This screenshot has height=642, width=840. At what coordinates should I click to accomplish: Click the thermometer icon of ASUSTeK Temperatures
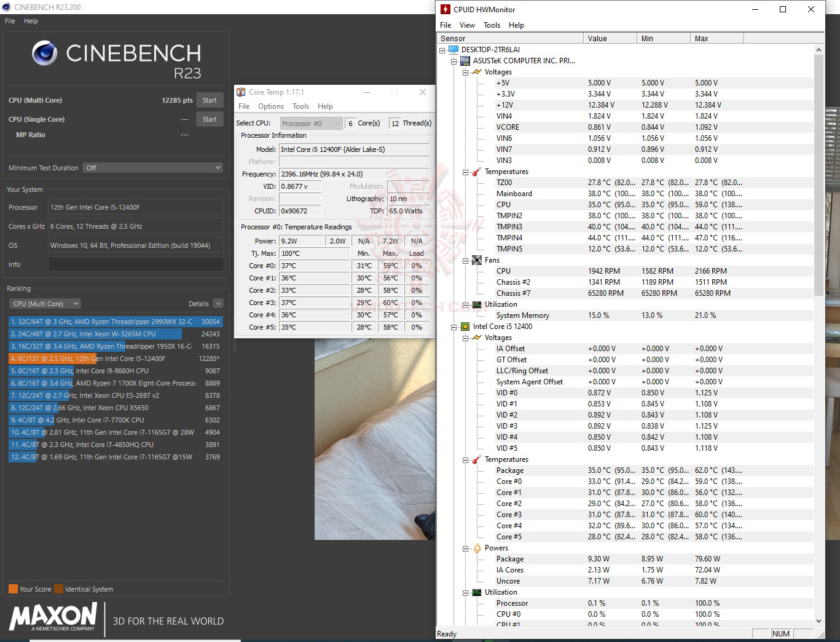point(477,172)
